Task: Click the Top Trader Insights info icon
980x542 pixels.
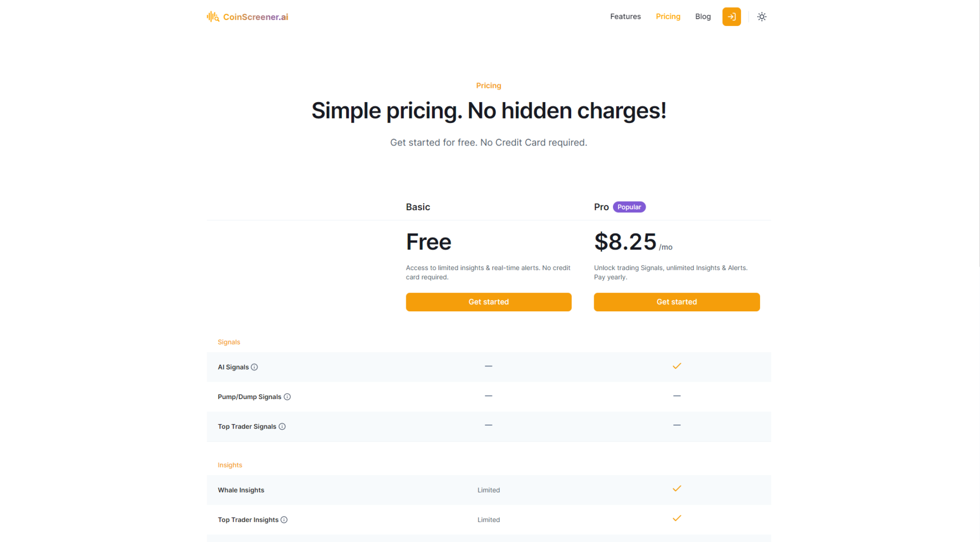Action: tap(284, 520)
